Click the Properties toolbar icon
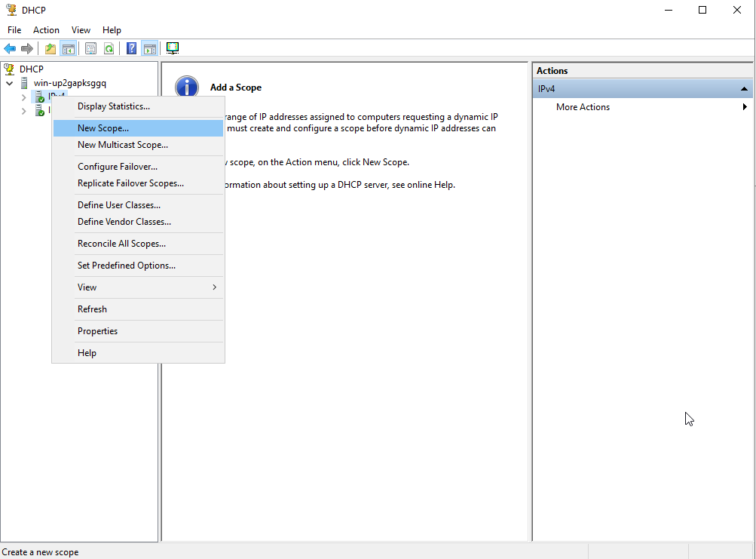This screenshot has width=756, height=559. pos(90,49)
